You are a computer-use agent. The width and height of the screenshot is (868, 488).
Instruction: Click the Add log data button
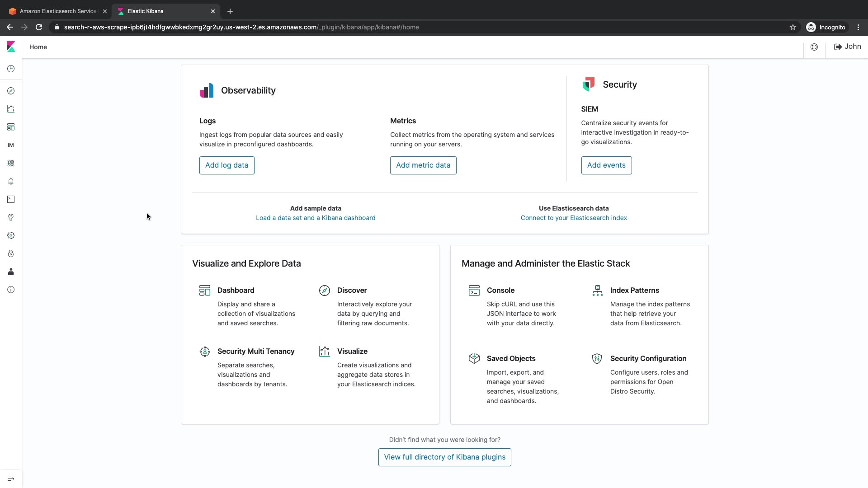coord(226,165)
